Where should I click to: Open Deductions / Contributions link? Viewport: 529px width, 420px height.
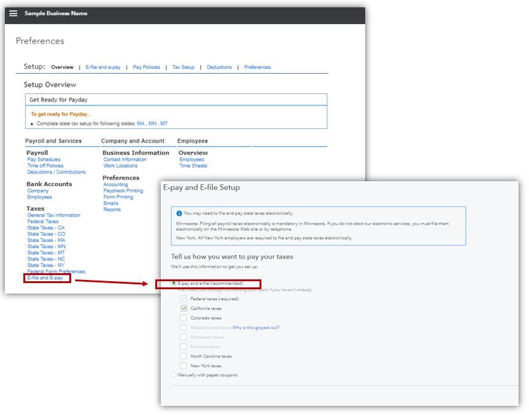point(56,172)
